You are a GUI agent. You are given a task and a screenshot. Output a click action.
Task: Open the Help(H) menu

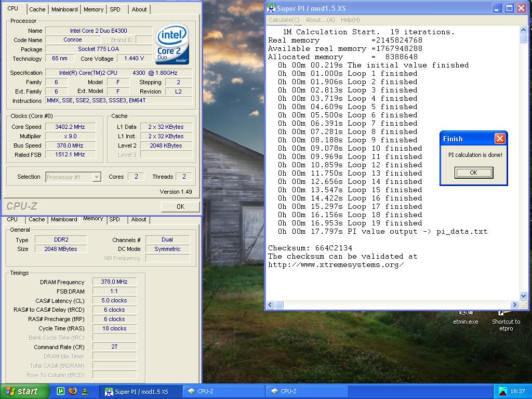(350, 20)
